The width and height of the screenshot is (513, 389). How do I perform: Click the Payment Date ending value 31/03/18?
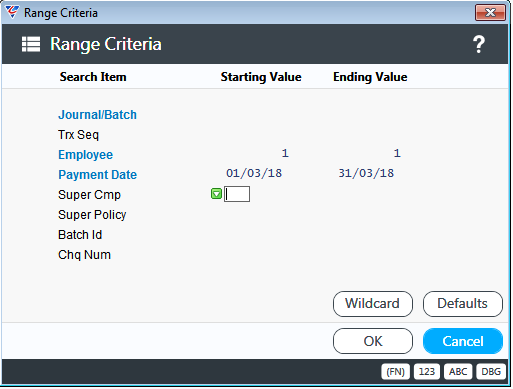coord(366,173)
